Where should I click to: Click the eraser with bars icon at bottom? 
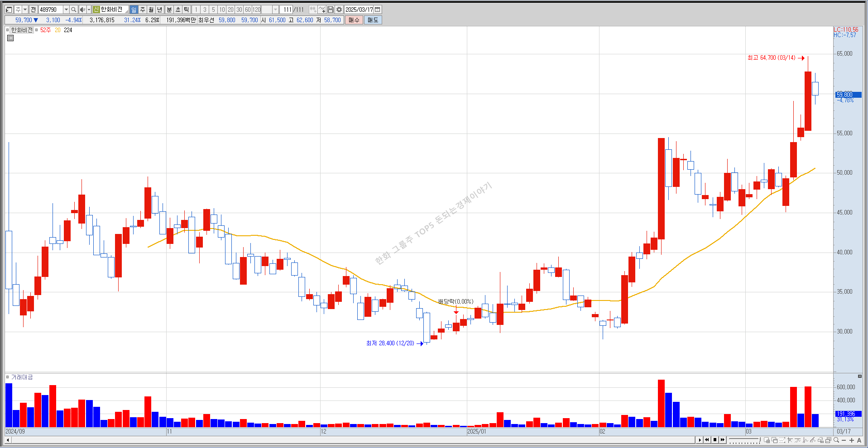click(x=820, y=440)
